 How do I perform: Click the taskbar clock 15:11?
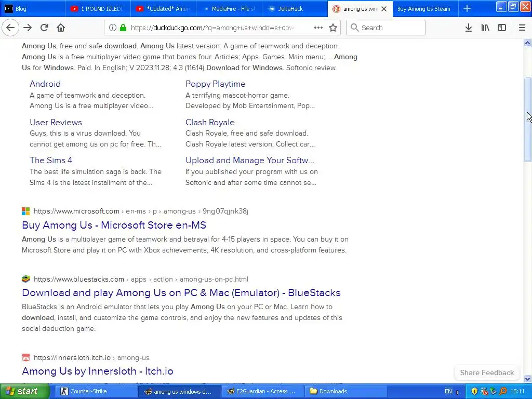tap(517, 391)
